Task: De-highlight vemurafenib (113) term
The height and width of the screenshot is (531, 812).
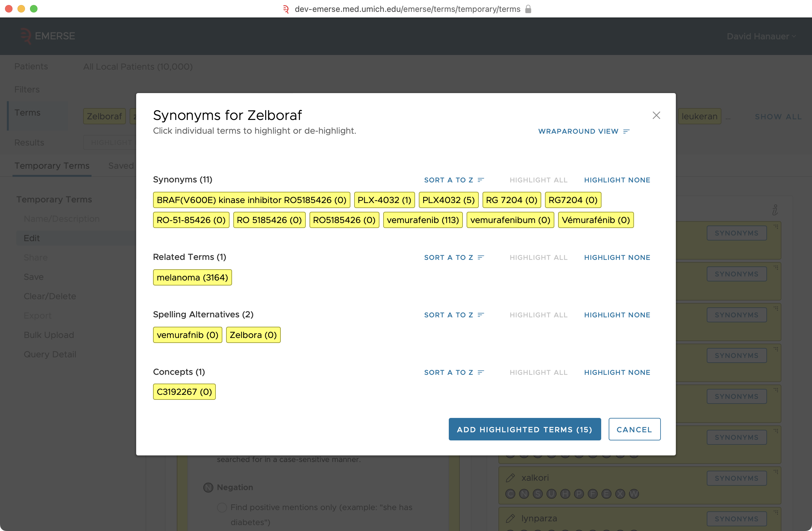Action: [x=423, y=220]
